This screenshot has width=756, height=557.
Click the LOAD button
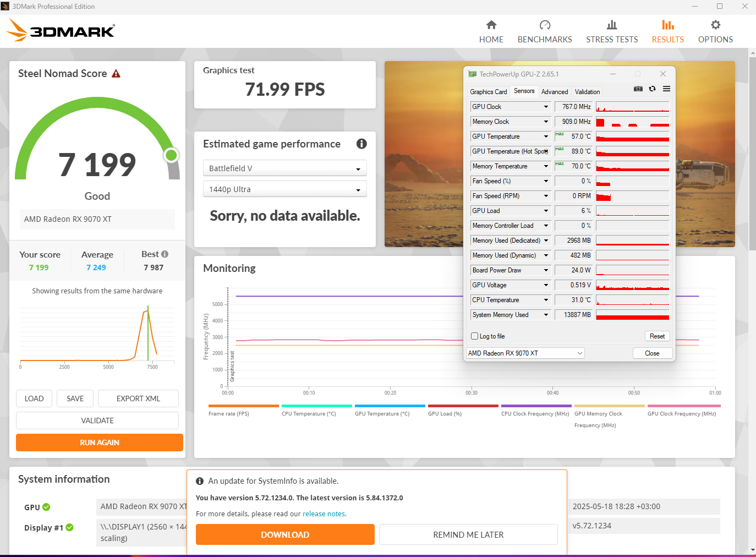[x=34, y=398]
